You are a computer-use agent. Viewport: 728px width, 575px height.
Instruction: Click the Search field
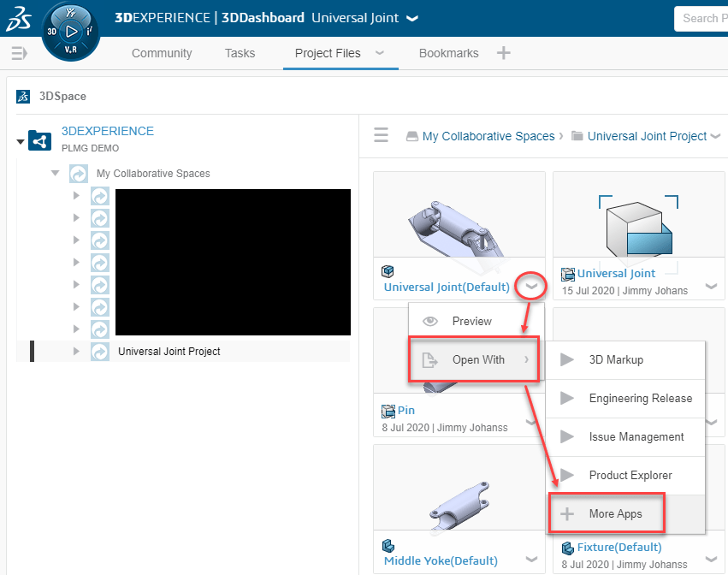point(701,19)
